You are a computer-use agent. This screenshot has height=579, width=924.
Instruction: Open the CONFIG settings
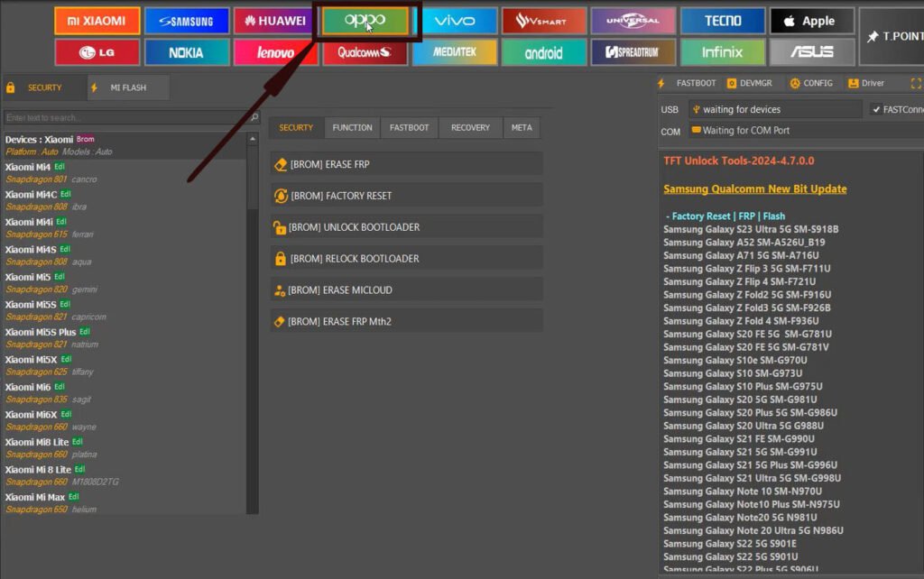[811, 84]
